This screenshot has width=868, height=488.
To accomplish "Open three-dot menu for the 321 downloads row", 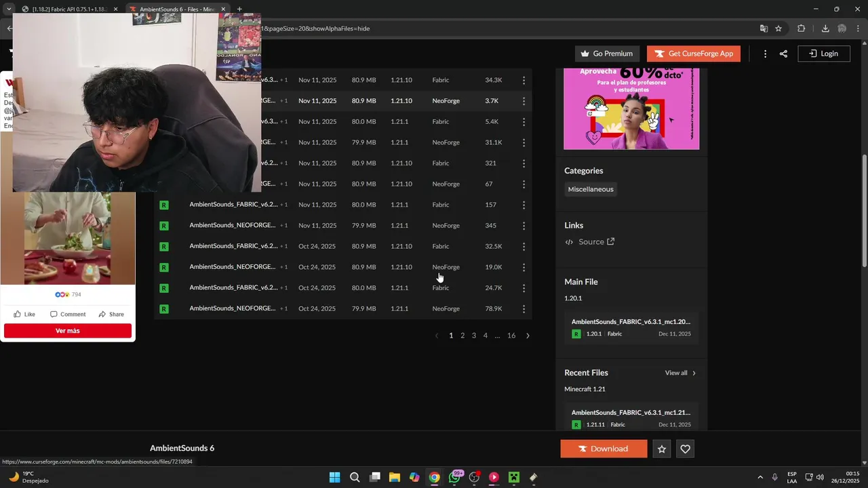I will click(524, 163).
